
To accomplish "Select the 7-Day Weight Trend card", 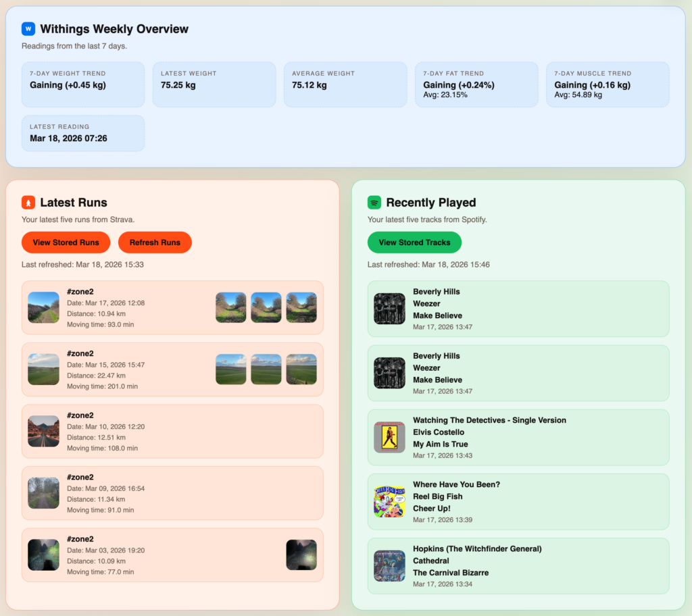I will pyautogui.click(x=83, y=84).
